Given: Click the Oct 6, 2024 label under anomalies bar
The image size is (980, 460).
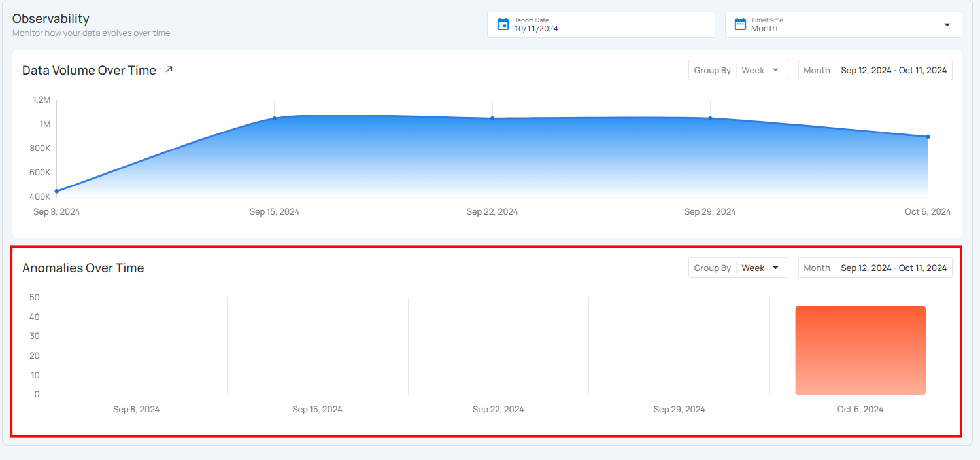Looking at the screenshot, I should 860,410.
